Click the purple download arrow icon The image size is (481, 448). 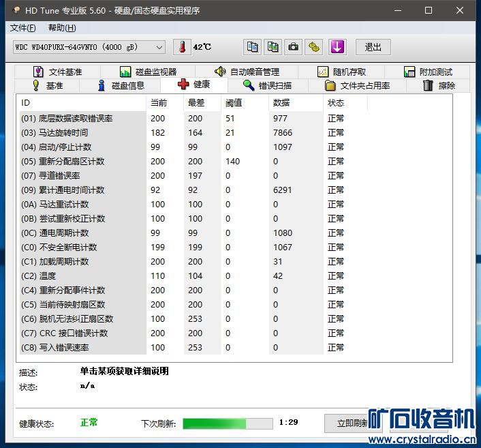coord(337,47)
